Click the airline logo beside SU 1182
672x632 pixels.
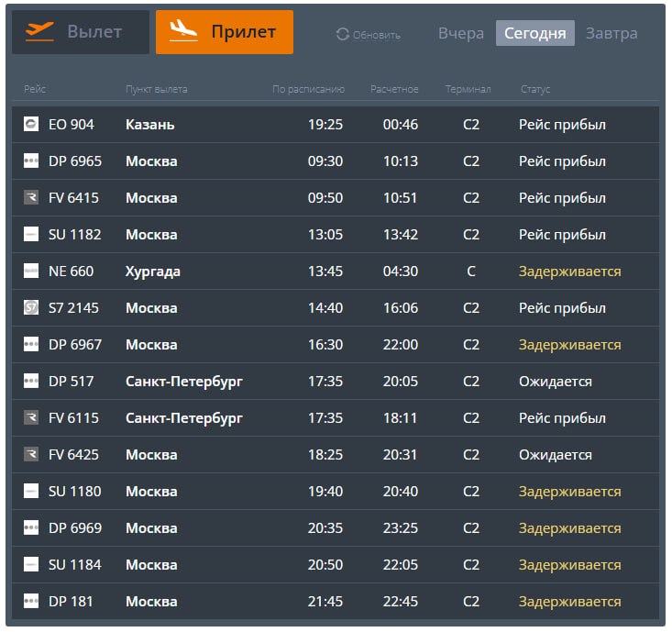[31, 235]
